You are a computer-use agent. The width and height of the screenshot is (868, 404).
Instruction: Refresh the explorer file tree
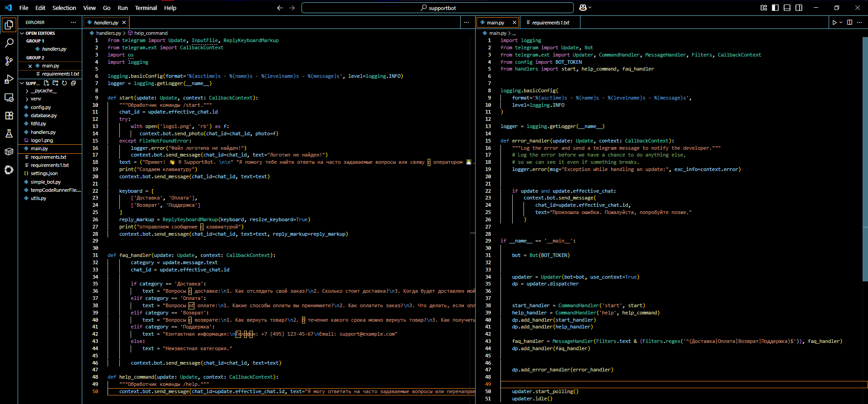click(x=64, y=83)
